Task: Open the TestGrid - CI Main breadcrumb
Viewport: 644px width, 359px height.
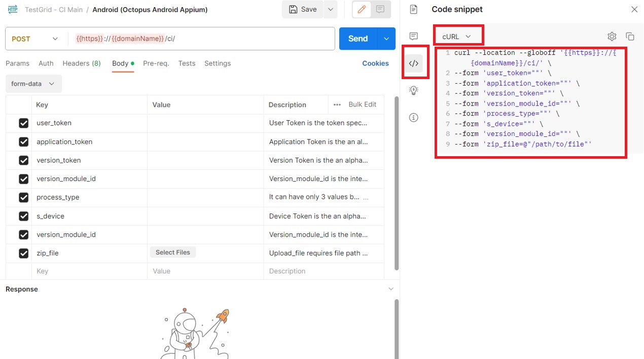Action: pyautogui.click(x=54, y=10)
